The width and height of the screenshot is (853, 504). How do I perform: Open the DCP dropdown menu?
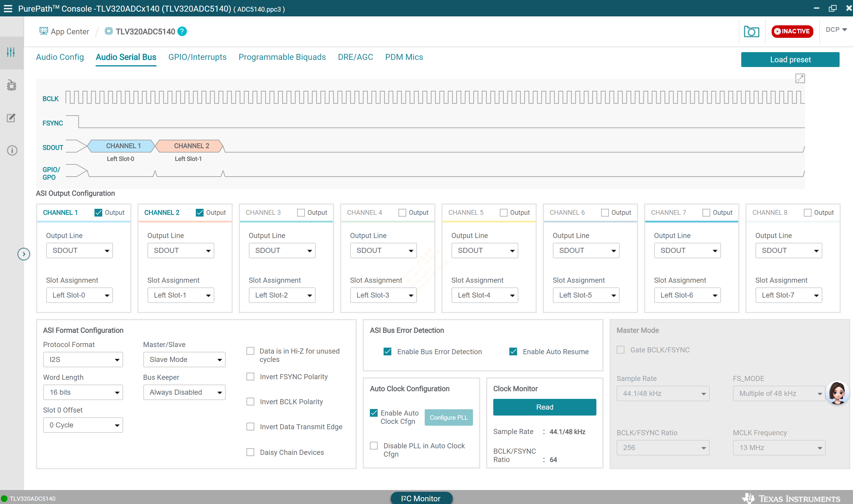tap(836, 29)
